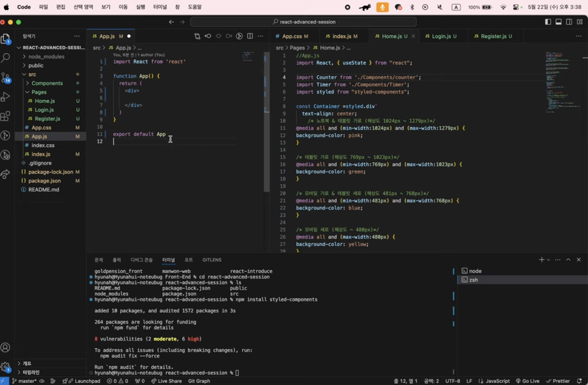Expand the node_modules folder
Viewport: 588px width, 385px height.
click(50, 57)
